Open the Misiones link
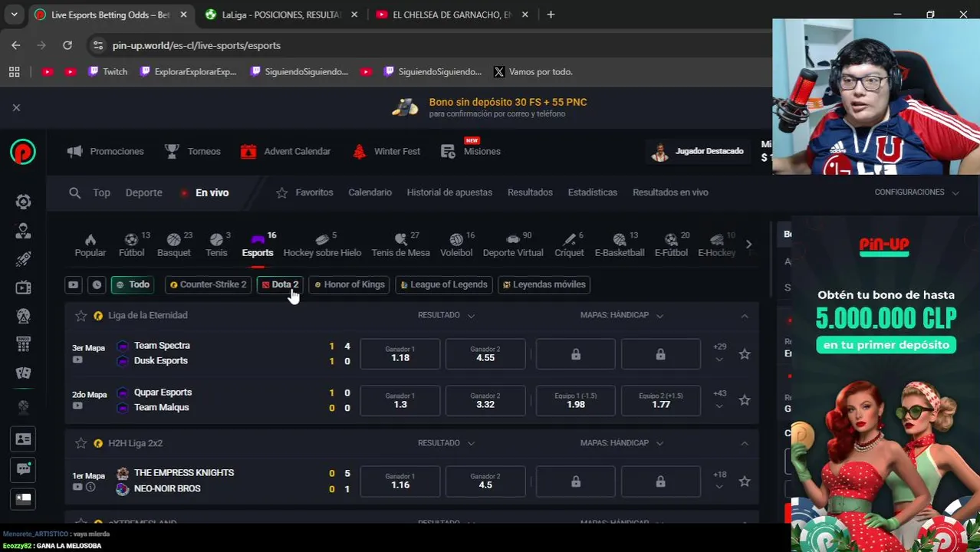Screen dimensions: 980x552 coord(471,150)
